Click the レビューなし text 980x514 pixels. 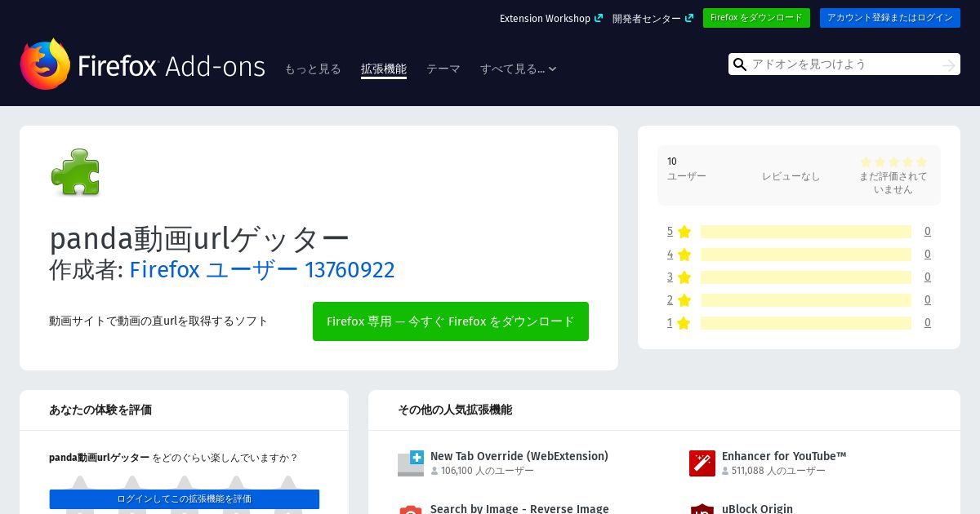791,176
